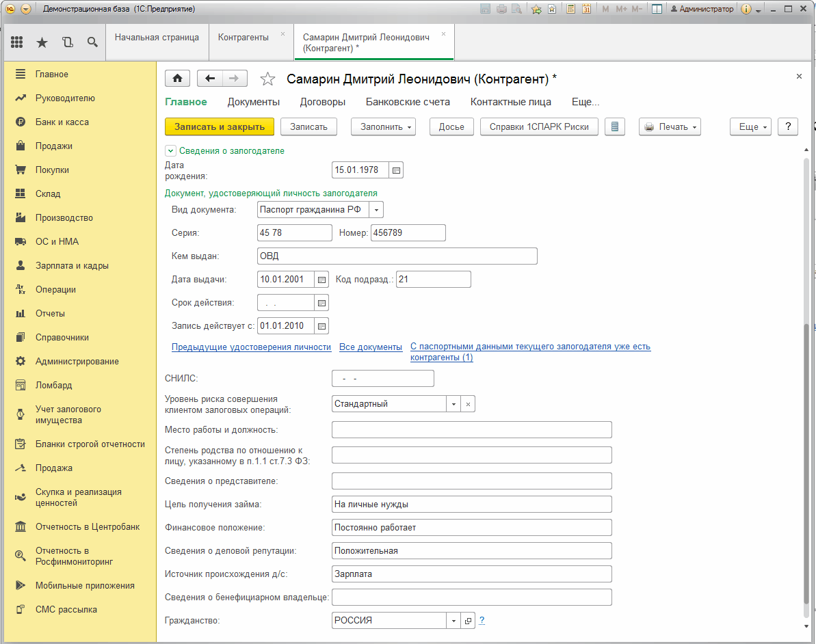Click СНИЛС input field
816x644 pixels.
pos(382,379)
